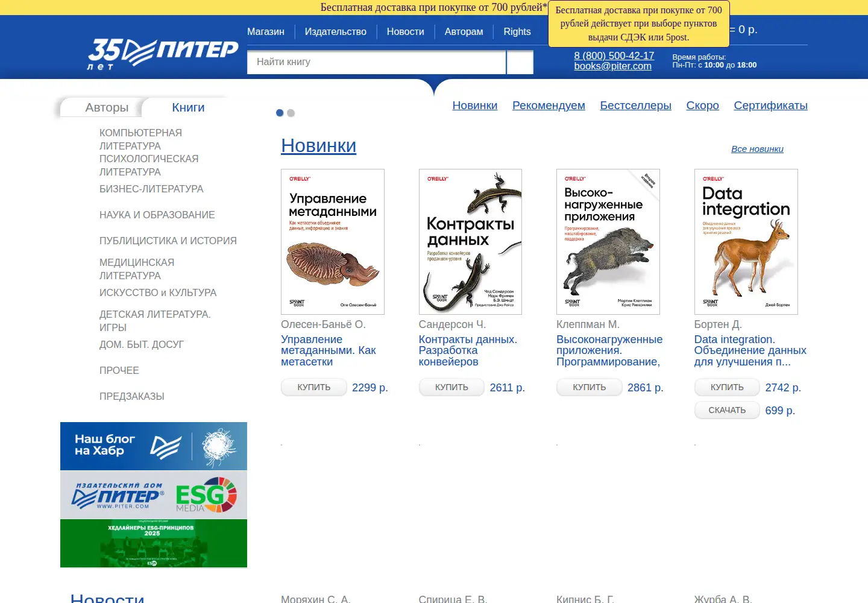The width and height of the screenshot is (868, 603).
Task: Click the Питер 35 лет logo
Action: (163, 54)
